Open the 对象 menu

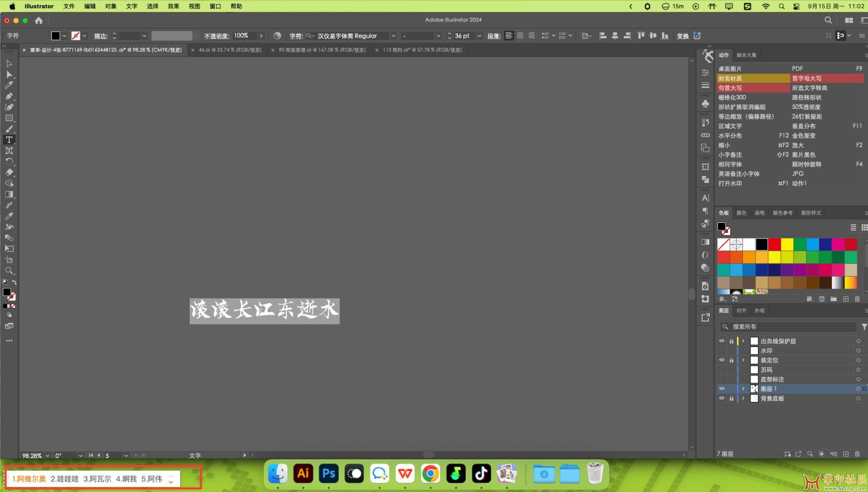click(x=110, y=6)
